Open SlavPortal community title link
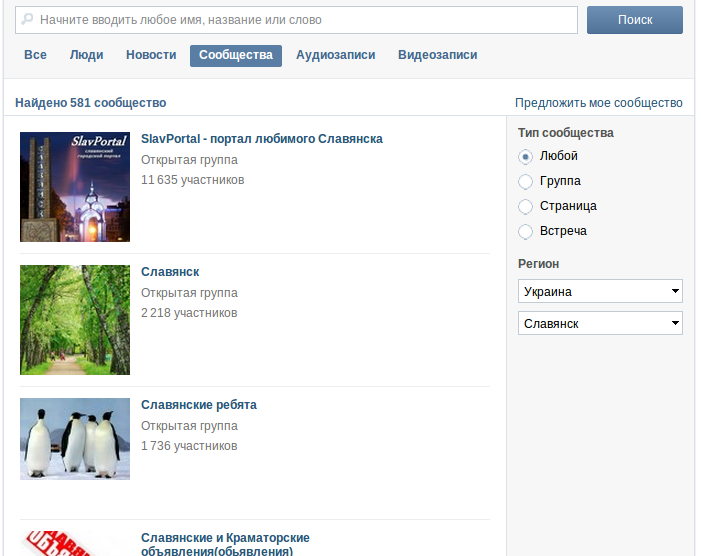This screenshot has width=701, height=556. pos(262,139)
